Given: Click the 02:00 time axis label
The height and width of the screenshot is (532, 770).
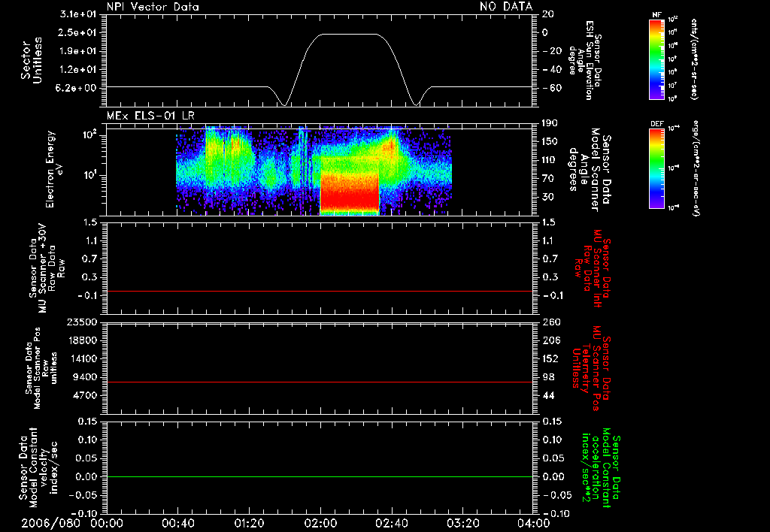Looking at the screenshot, I should tap(320, 523).
